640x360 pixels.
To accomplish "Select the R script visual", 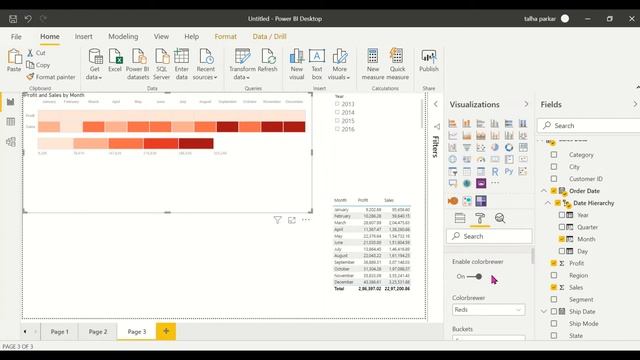I will click(495, 171).
